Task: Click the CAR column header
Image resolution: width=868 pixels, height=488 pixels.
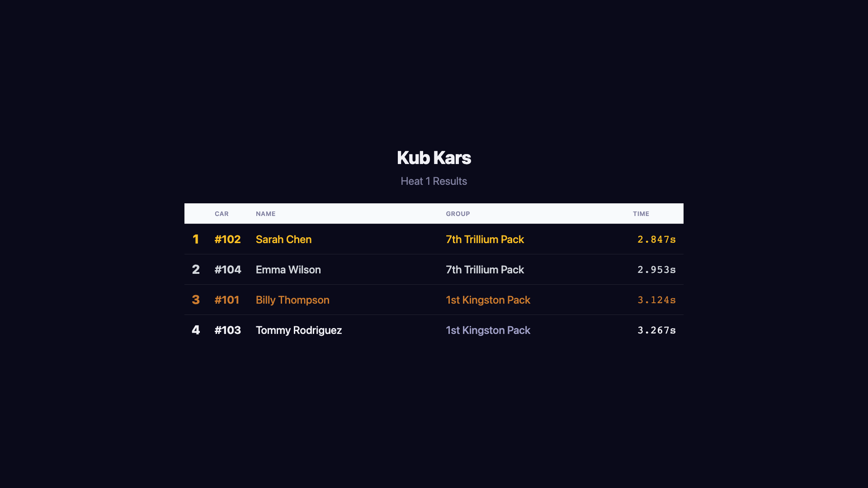Action: 222,214
